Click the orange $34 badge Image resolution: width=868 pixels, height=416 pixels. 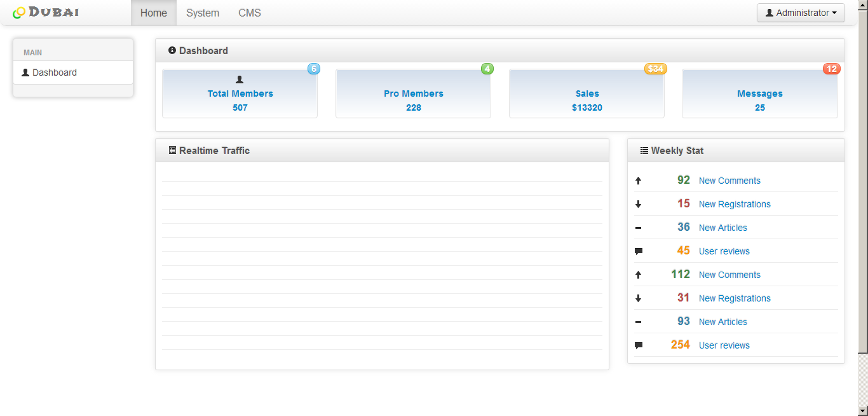click(656, 69)
